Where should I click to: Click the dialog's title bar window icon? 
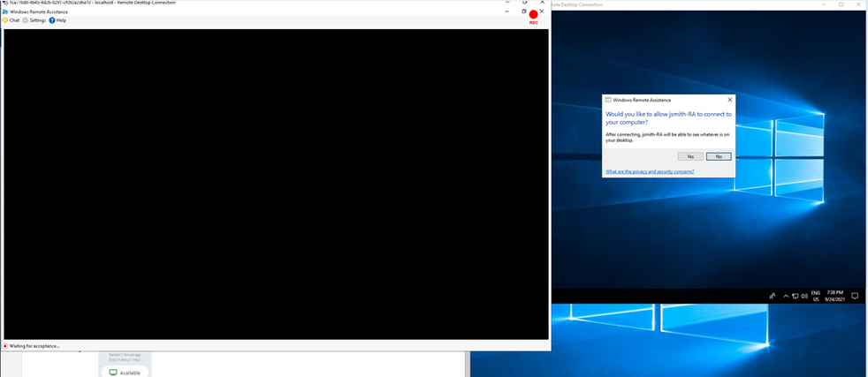608,100
